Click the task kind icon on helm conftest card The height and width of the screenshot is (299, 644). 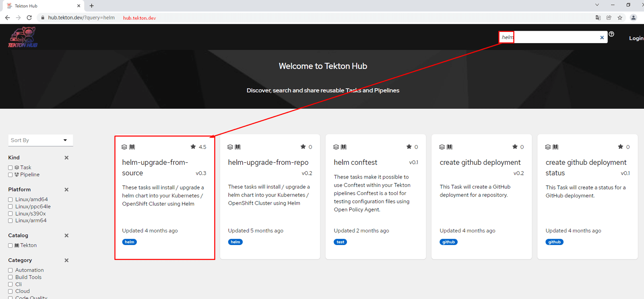point(336,147)
